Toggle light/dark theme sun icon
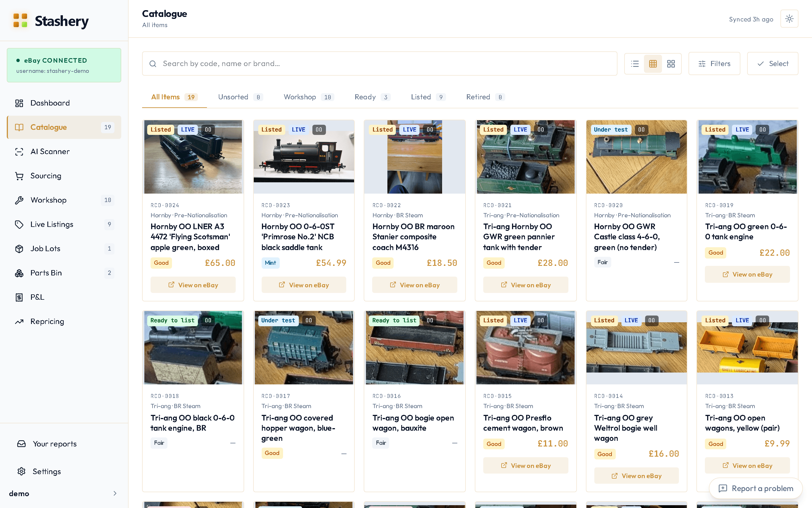812x508 pixels. point(789,19)
